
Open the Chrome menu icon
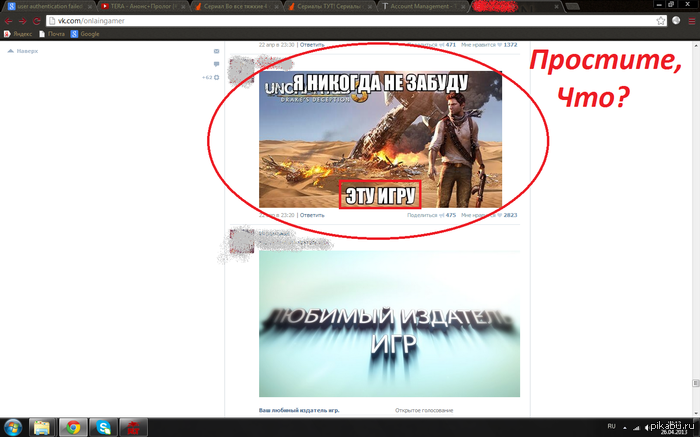point(690,20)
